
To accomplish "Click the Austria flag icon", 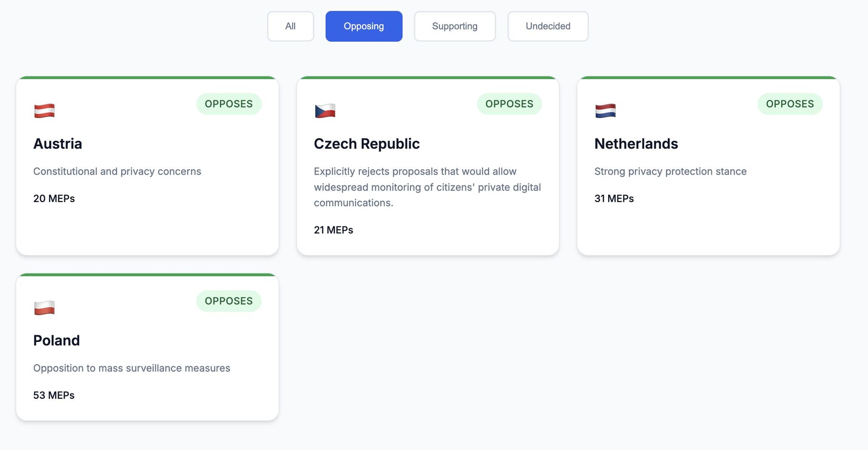I will click(x=44, y=111).
